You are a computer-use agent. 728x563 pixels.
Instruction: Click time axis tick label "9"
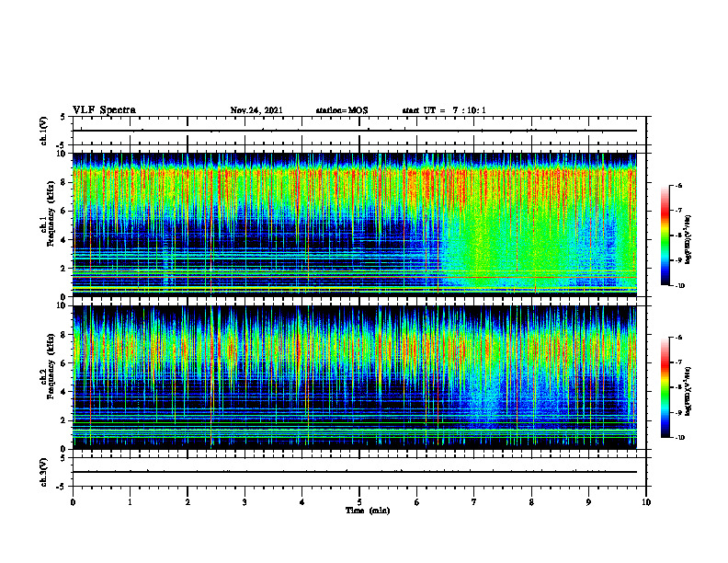click(589, 502)
